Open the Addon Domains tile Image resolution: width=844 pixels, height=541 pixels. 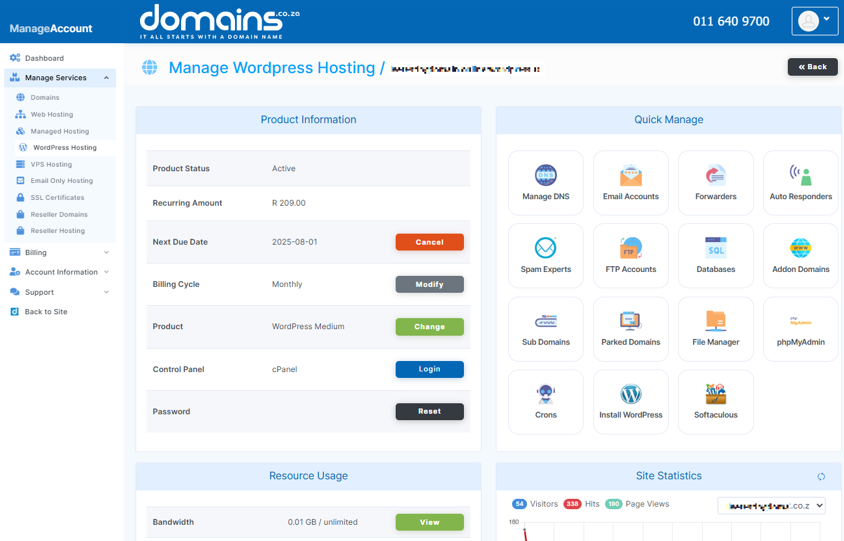[800, 256]
